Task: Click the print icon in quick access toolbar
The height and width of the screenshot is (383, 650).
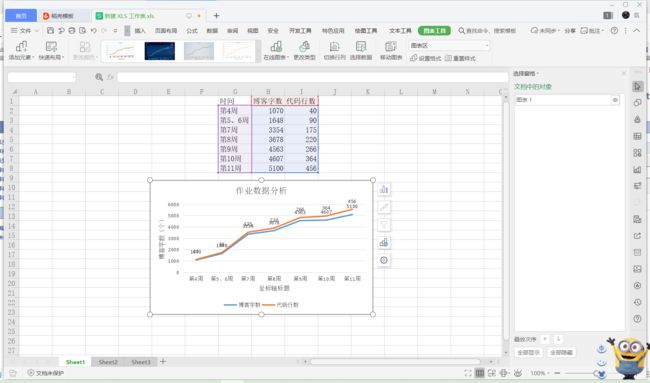Action: tap(72, 31)
